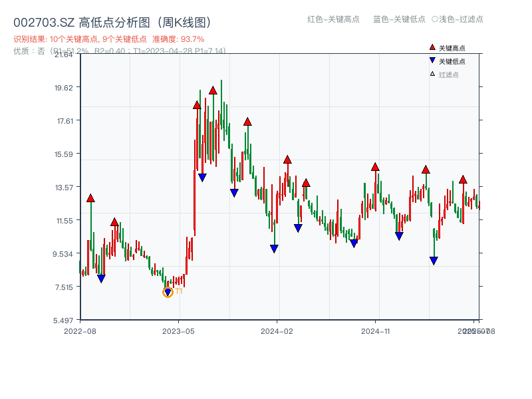The width and height of the screenshot is (532, 399).
Task: Click the blue key-low triangle near the 2024-11 region
Action: pos(399,235)
